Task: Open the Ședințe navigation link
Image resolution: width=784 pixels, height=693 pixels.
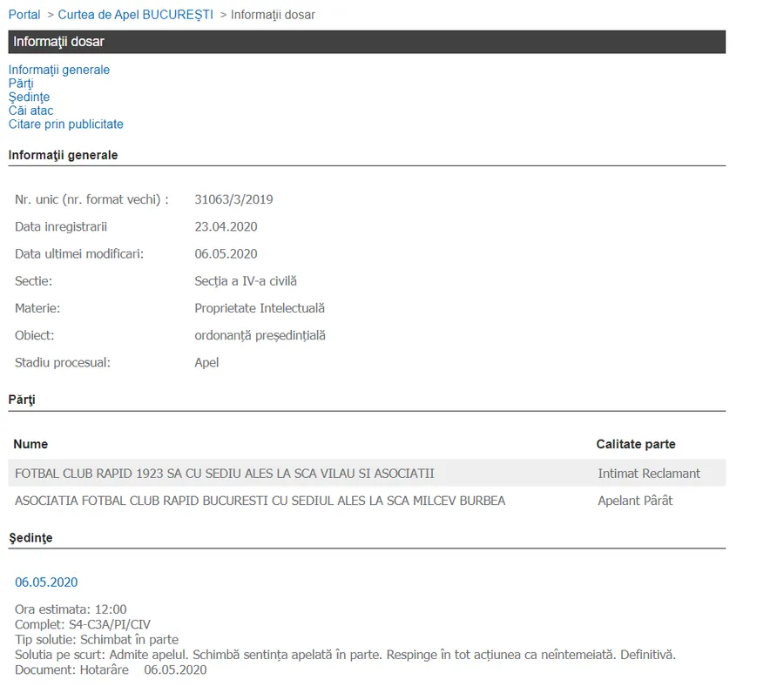Action: (29, 97)
